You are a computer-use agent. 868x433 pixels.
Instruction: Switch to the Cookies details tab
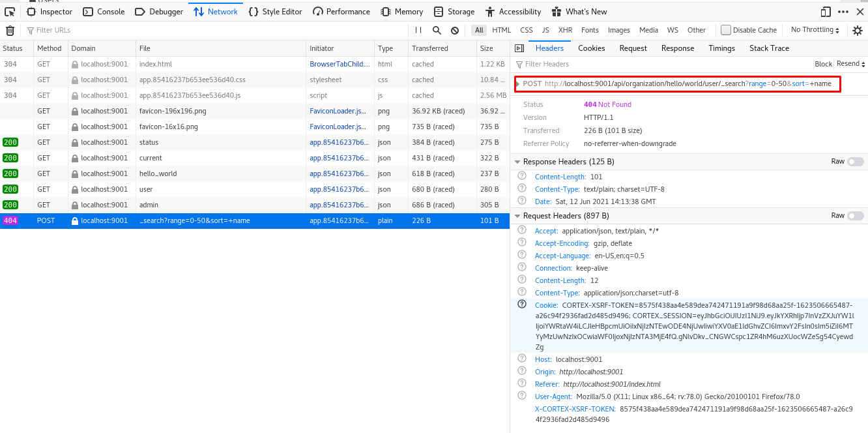click(592, 48)
